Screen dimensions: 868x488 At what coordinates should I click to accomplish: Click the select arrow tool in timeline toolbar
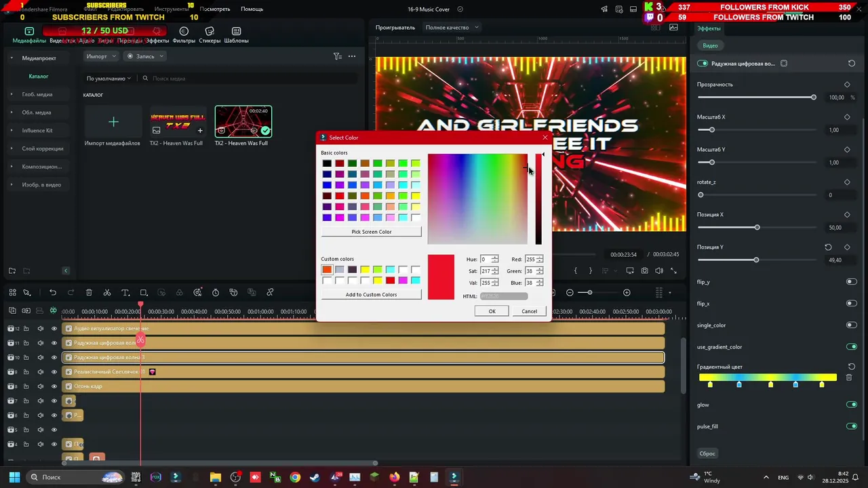pyautogui.click(x=27, y=293)
